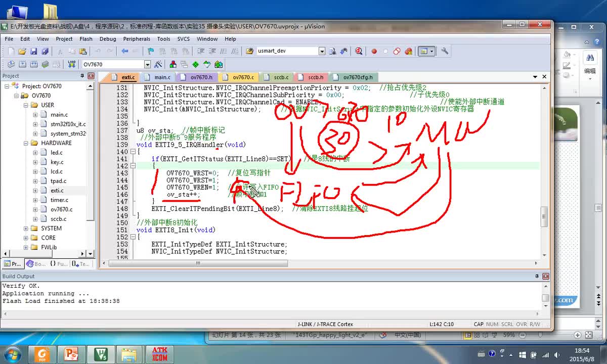
Task: Save the current file
Action: tap(33, 51)
